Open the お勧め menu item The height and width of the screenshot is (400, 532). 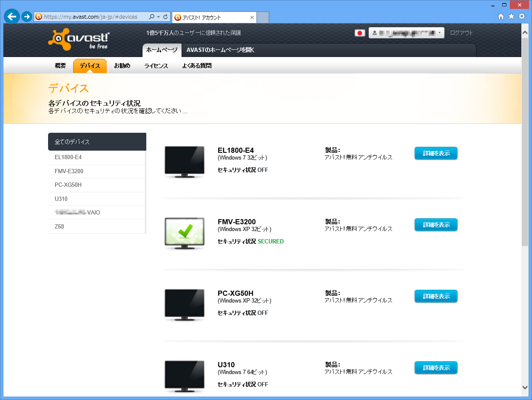[122, 66]
